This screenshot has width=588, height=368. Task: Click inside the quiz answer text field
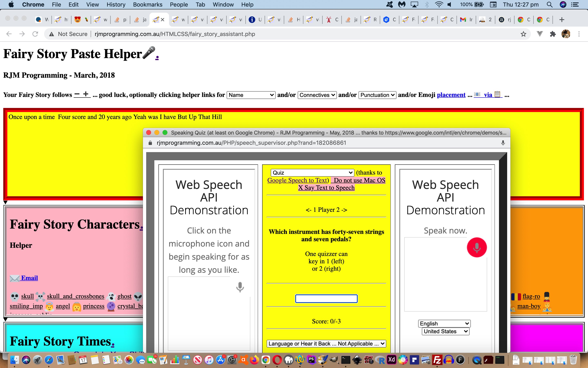tap(326, 299)
